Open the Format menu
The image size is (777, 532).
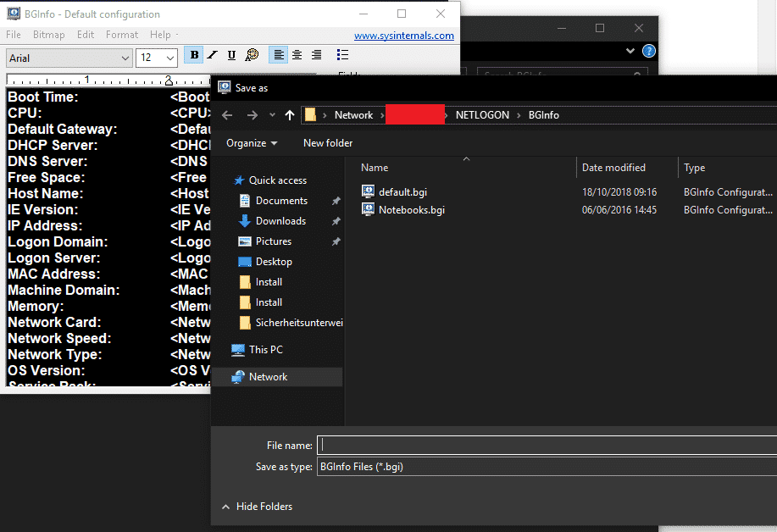click(122, 35)
